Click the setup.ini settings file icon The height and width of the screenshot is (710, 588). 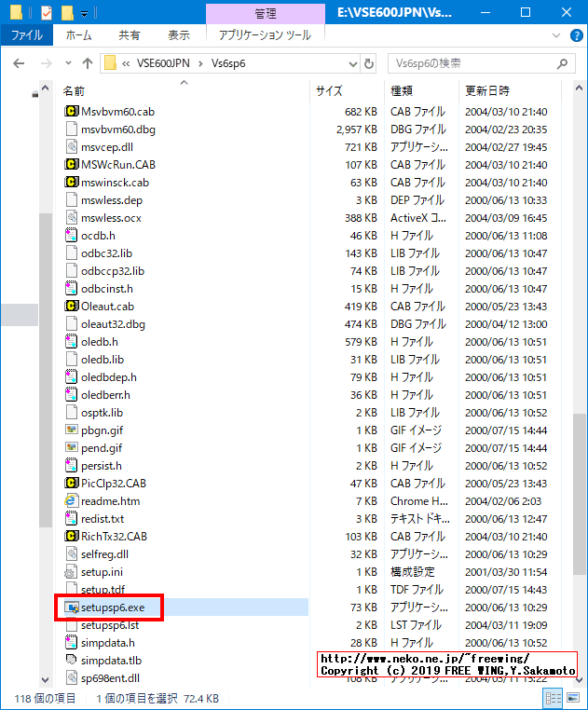tap(71, 572)
